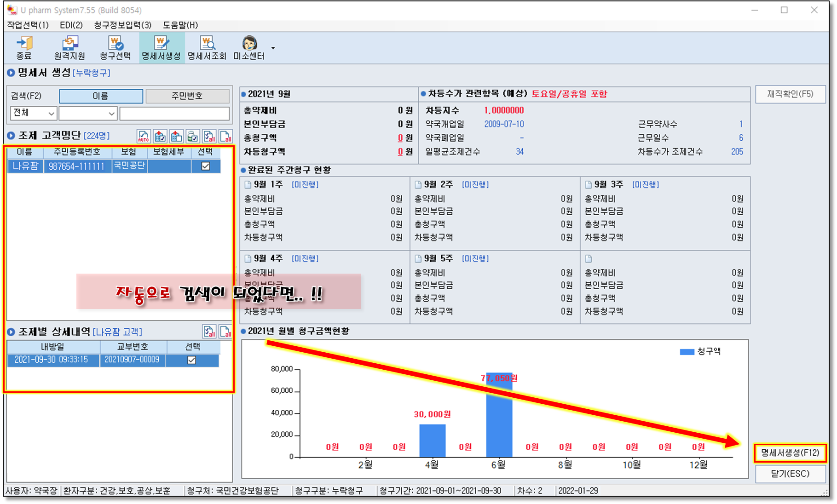Uncheck the 선택 checkbox for 나유팜
837x504 pixels.
(206, 166)
